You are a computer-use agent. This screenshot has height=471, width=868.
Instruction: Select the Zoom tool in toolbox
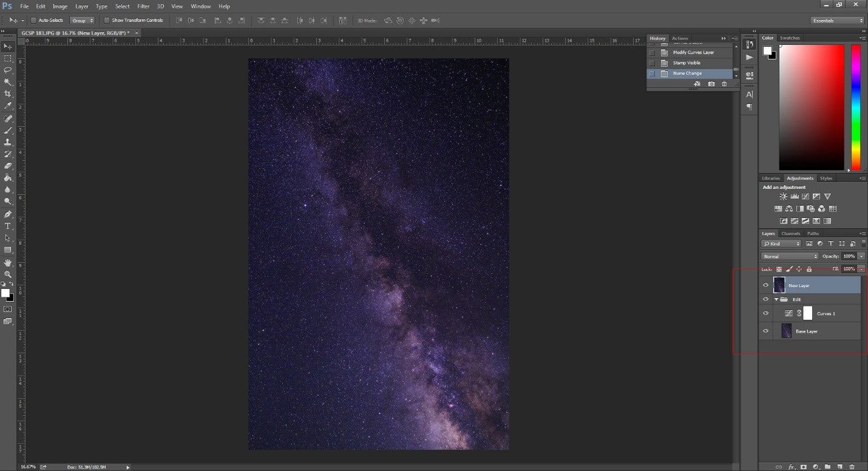click(8, 274)
